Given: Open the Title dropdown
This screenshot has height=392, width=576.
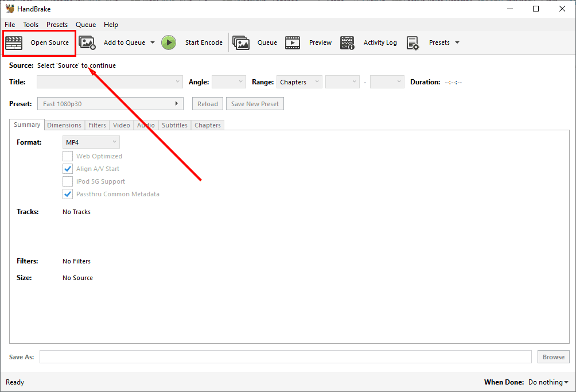Looking at the screenshot, I should (110, 82).
